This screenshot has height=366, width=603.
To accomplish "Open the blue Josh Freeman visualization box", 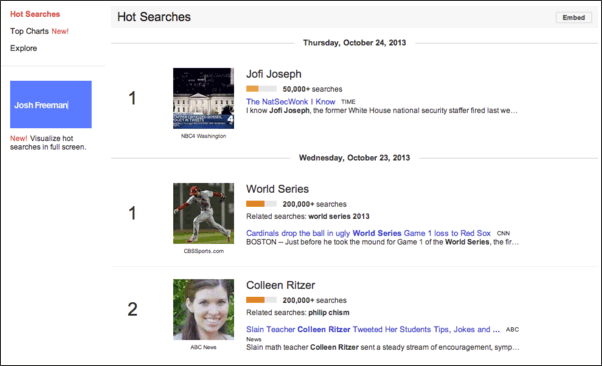I will 51,104.
